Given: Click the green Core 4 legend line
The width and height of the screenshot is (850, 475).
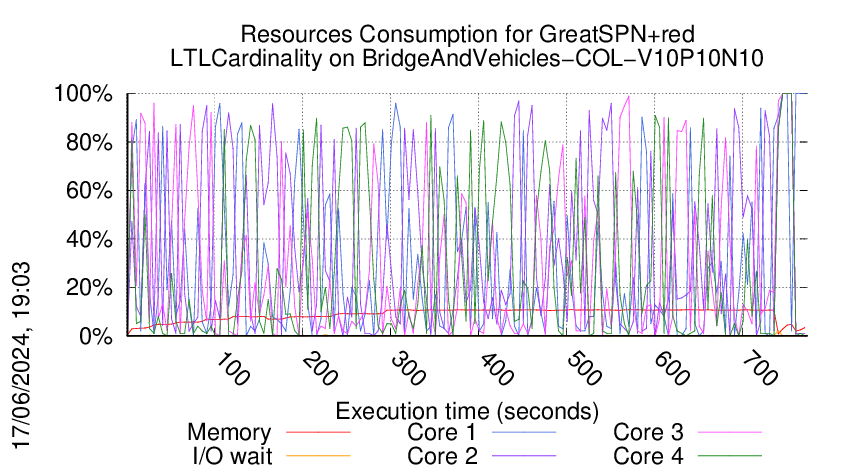Looking at the screenshot, I should click(730, 456).
